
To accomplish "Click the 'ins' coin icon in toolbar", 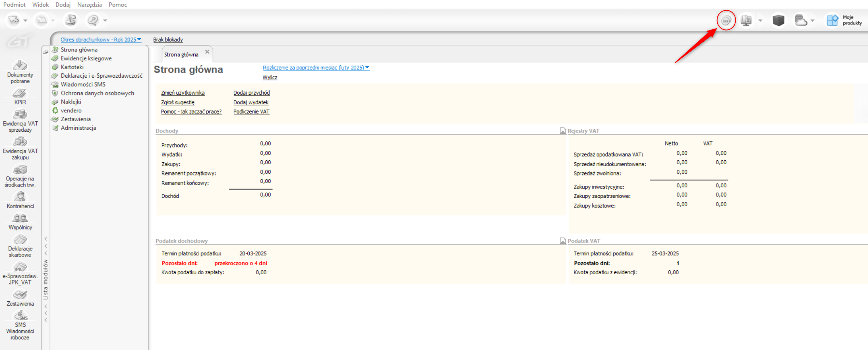I will point(726,20).
